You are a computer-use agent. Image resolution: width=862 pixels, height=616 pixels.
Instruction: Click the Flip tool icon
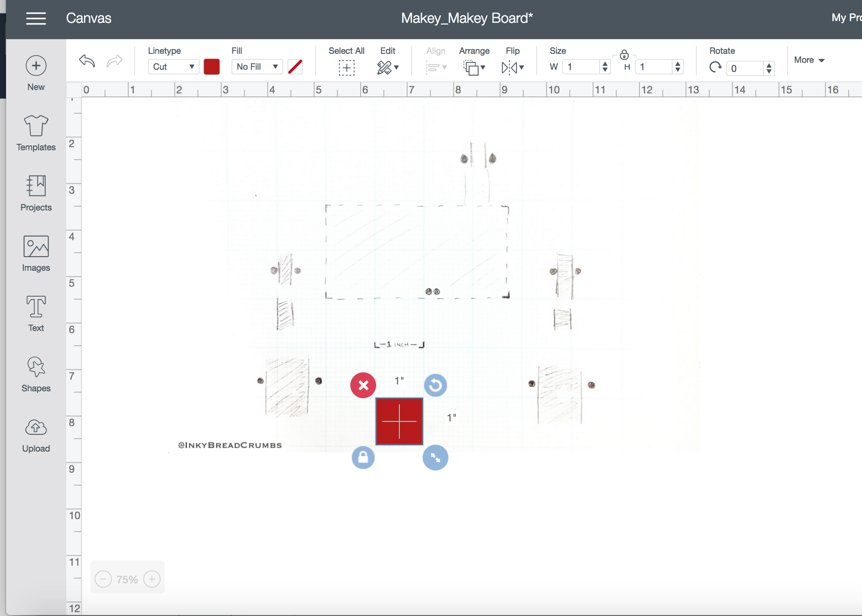point(513,67)
